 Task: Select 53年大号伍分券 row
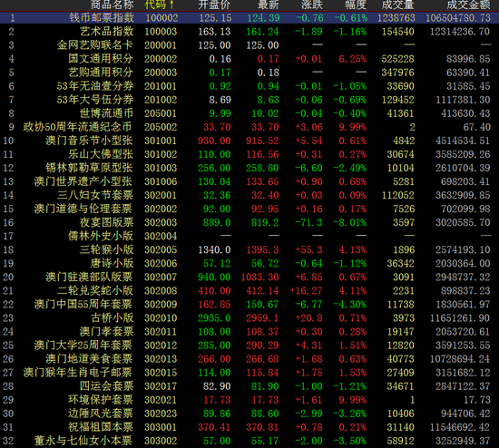(249, 100)
